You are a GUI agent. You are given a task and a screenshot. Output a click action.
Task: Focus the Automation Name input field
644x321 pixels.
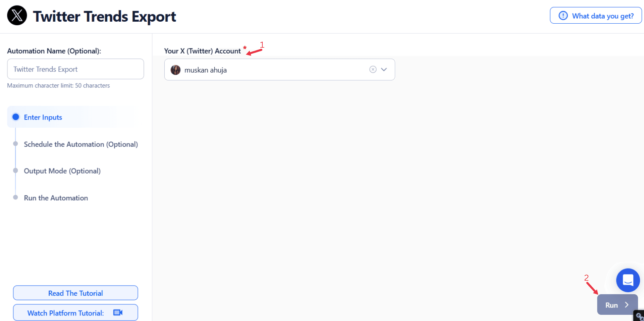[76, 69]
